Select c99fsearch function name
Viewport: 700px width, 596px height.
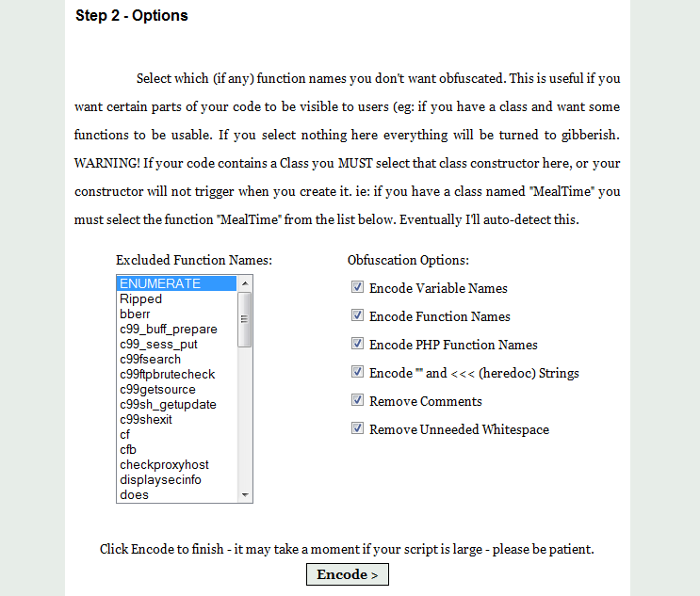click(176, 359)
